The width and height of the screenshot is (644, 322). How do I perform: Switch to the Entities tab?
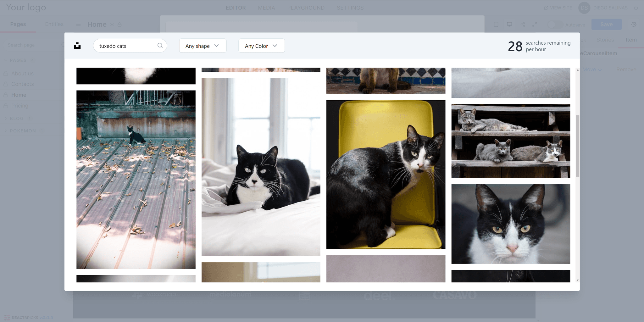pyautogui.click(x=54, y=24)
